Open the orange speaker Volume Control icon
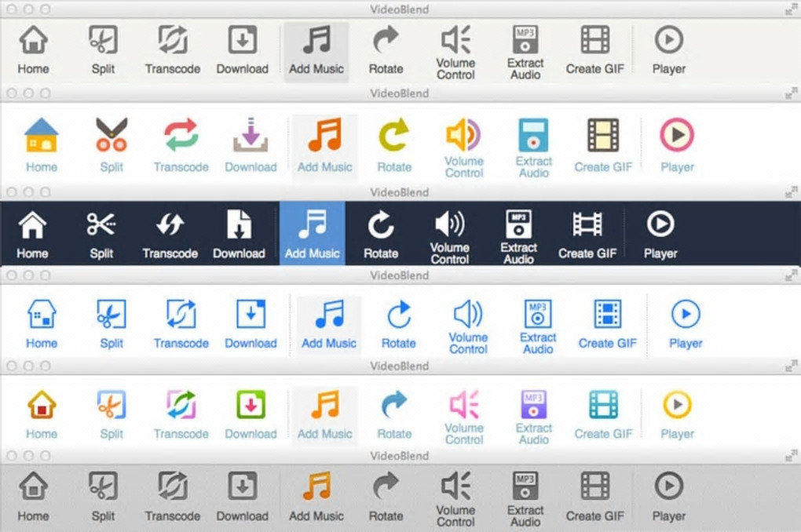Screen dimensions: 801x532 (463, 135)
